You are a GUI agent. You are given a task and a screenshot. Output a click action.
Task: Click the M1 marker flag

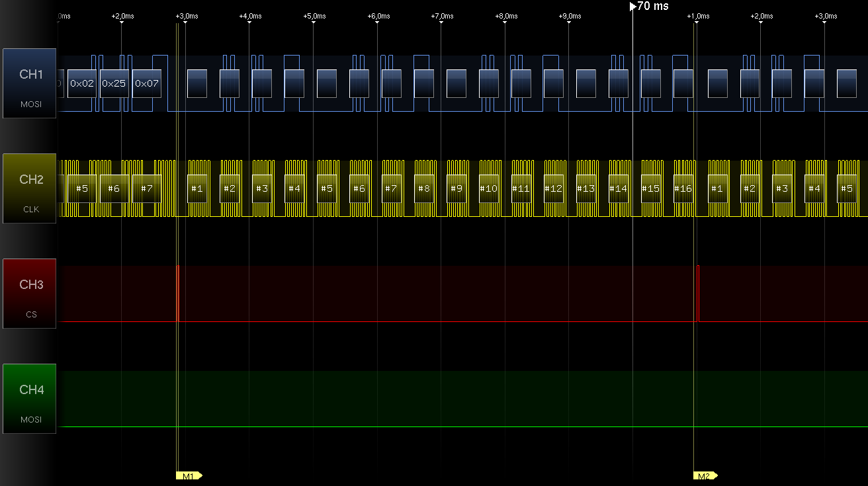[188, 475]
